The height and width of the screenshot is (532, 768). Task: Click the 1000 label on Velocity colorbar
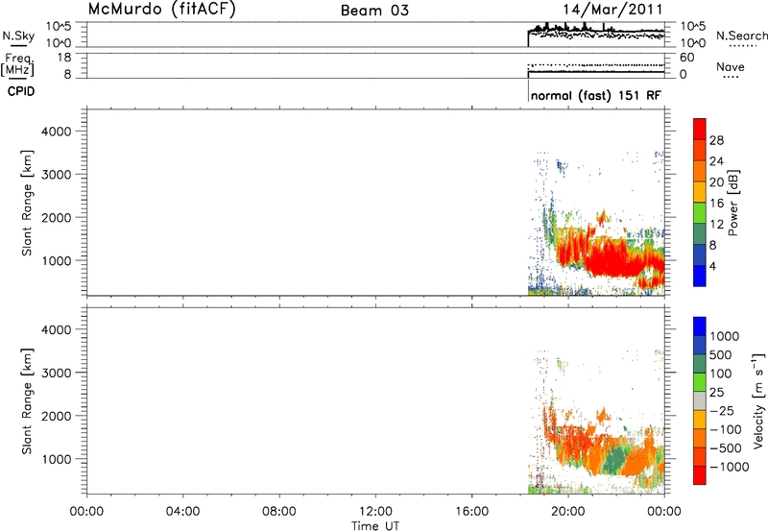coord(725,336)
